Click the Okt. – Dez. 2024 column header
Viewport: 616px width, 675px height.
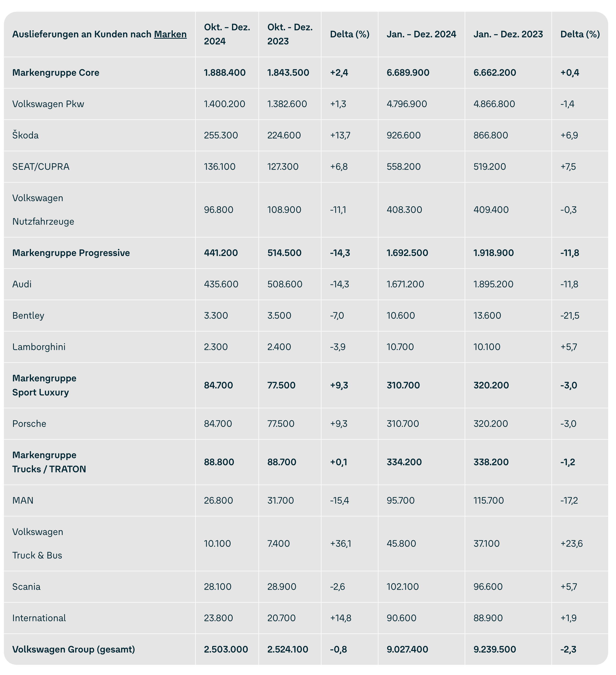coord(227,34)
